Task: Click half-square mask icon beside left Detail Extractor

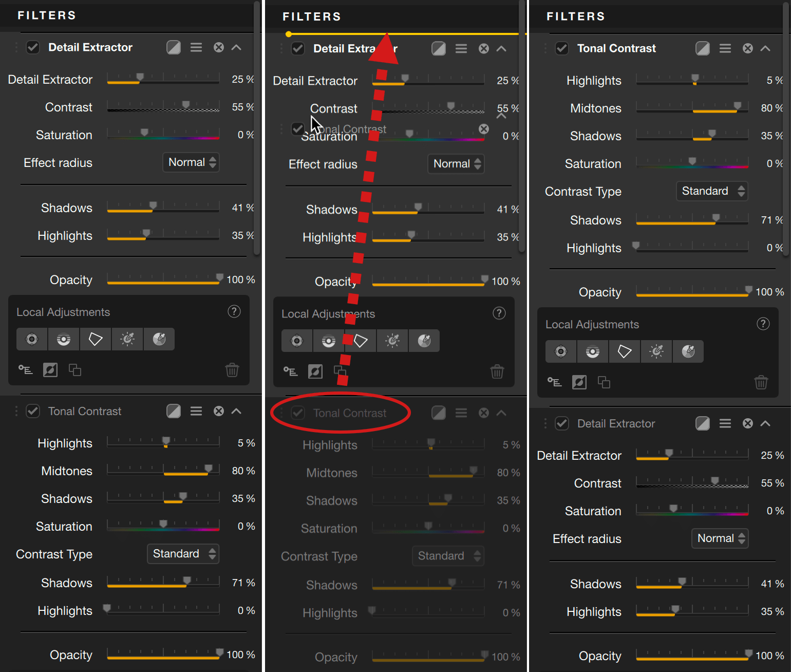Action: click(x=174, y=47)
